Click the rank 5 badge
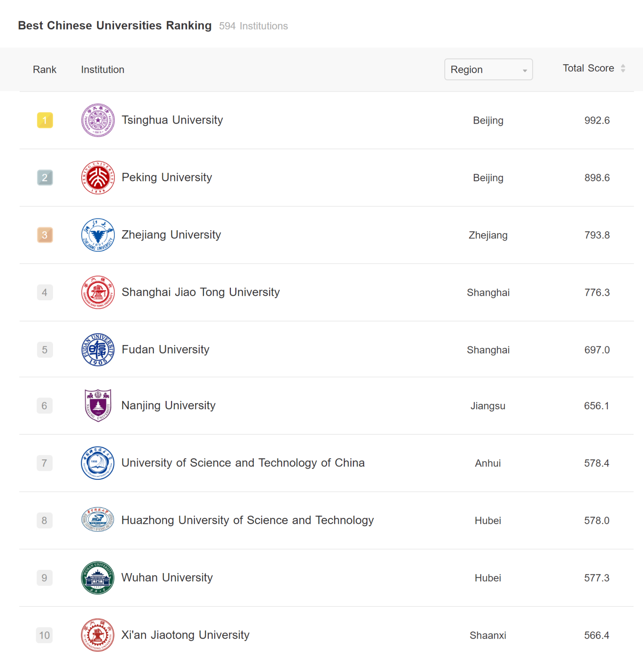Image resolution: width=643 pixels, height=672 pixels. tap(45, 350)
